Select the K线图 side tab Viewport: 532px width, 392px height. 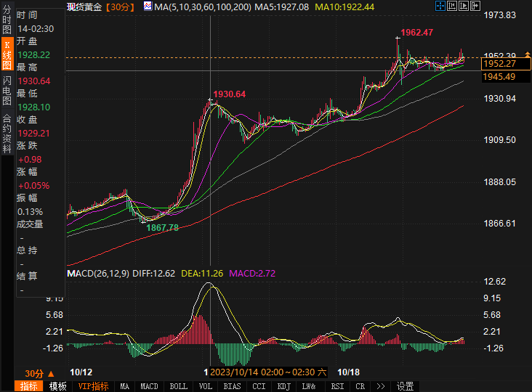(x=7, y=55)
